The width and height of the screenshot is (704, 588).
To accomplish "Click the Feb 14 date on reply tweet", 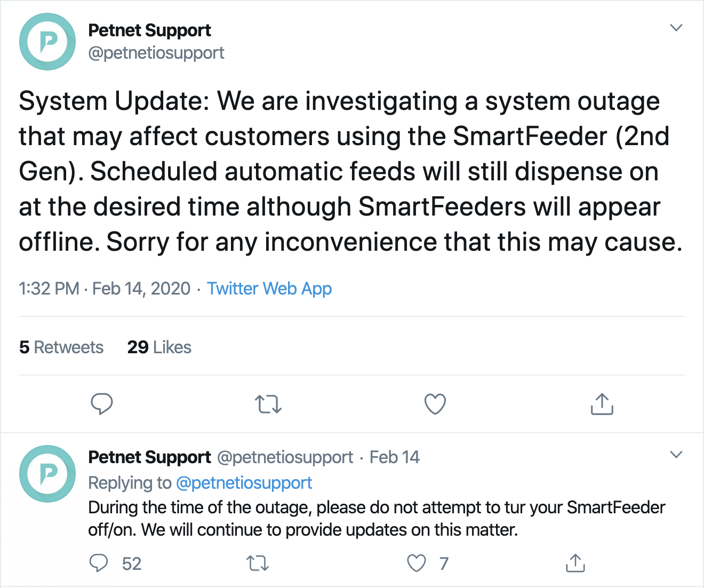I will pyautogui.click(x=394, y=457).
